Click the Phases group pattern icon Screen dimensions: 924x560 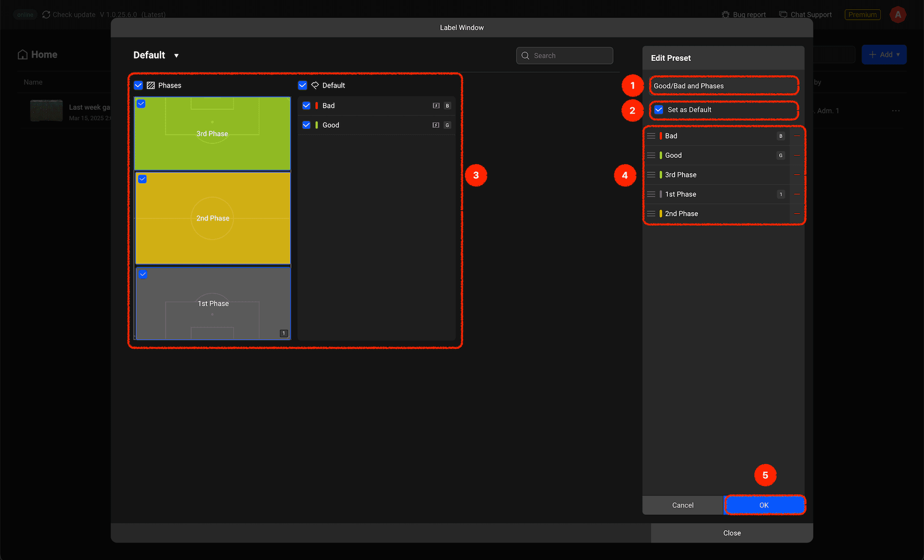[x=151, y=86]
